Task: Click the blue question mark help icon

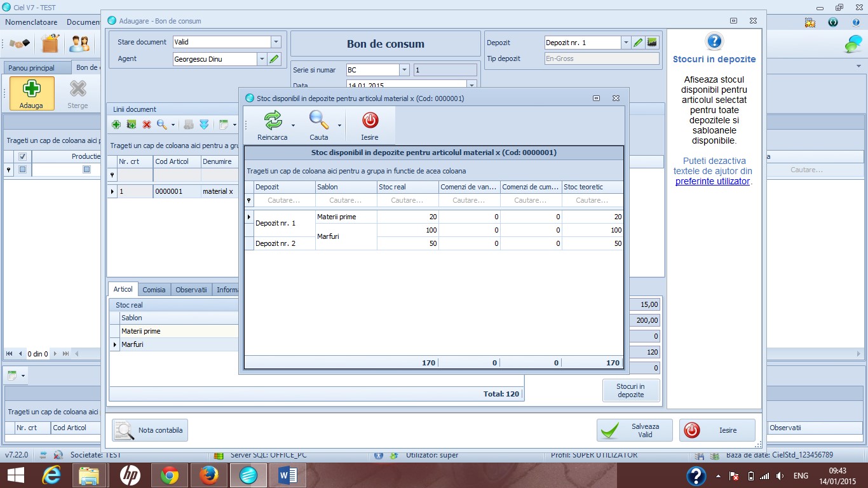Action: click(x=714, y=42)
